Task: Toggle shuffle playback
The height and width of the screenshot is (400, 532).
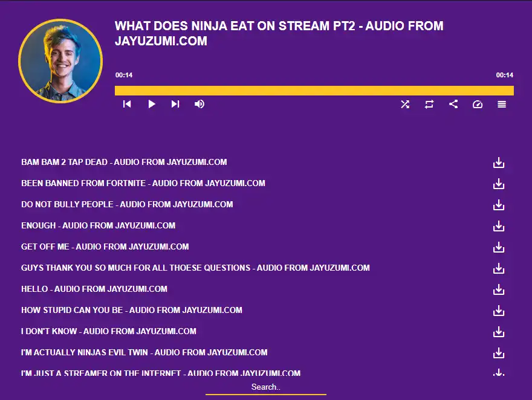Action: coord(405,104)
